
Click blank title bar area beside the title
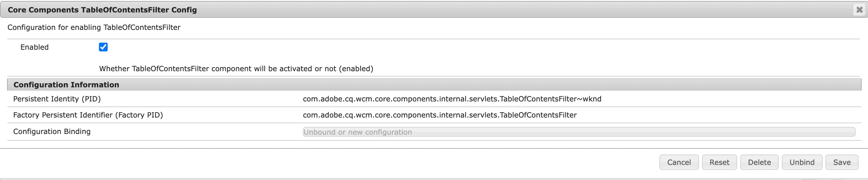tap(472, 10)
